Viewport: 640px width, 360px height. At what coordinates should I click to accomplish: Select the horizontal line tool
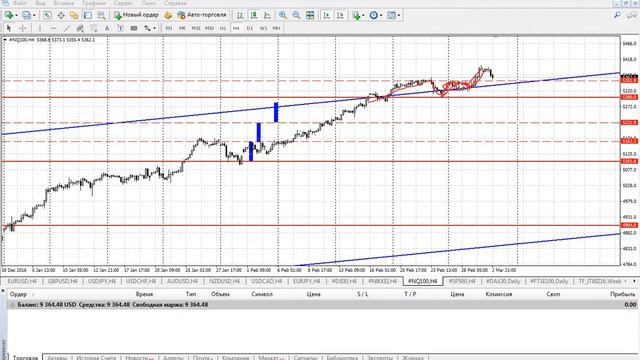click(53, 28)
